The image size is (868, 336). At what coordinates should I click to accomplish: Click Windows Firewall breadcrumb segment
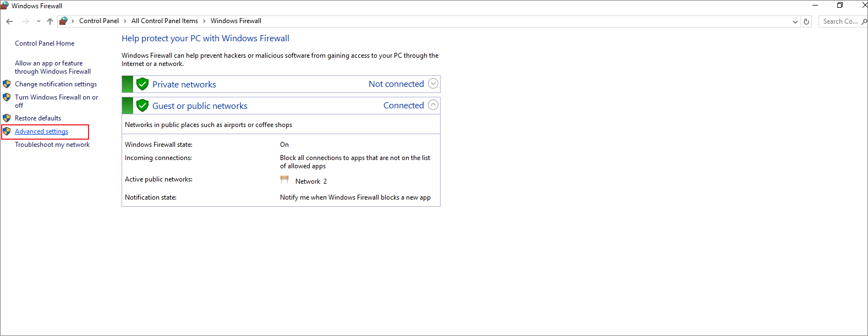point(236,21)
